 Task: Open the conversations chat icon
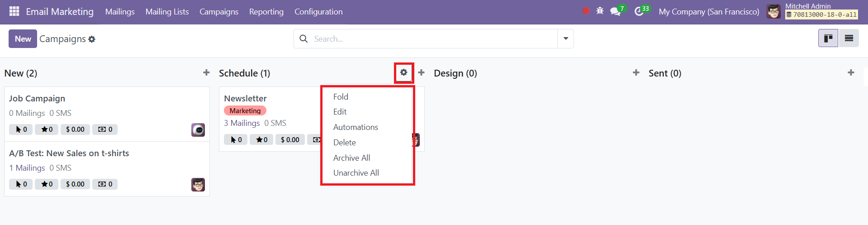(x=615, y=11)
